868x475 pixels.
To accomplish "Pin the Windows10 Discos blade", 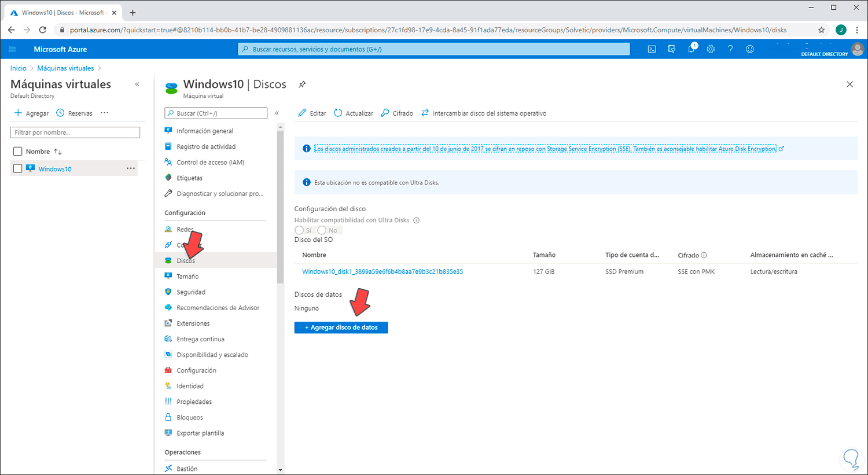I will click(x=302, y=84).
